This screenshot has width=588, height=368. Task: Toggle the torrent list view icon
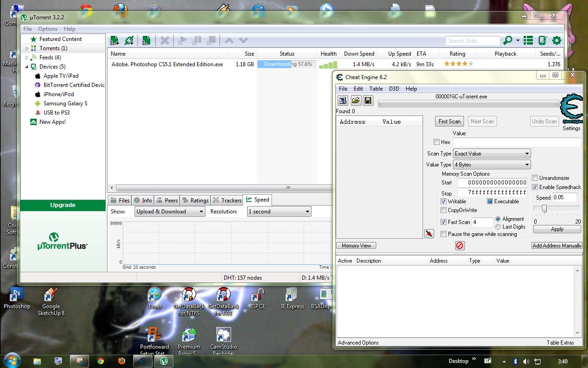click(528, 40)
